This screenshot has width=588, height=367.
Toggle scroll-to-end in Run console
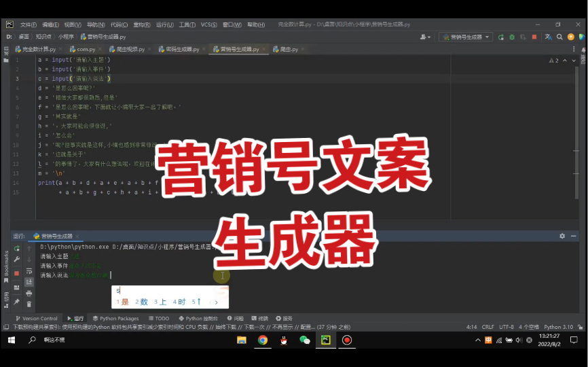point(29,282)
